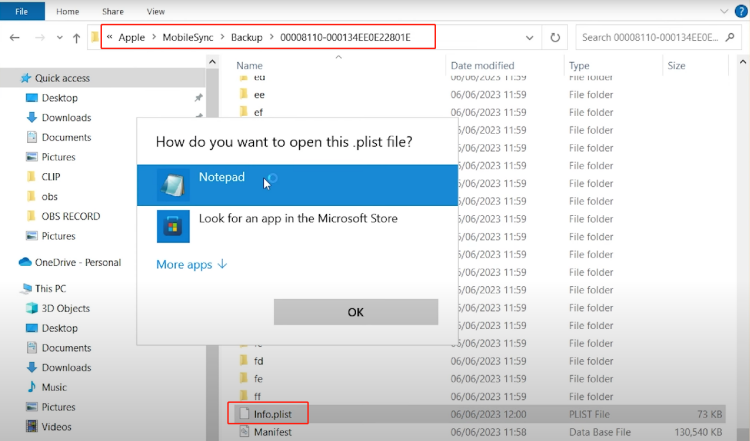Sort by the Size column header

tap(676, 66)
